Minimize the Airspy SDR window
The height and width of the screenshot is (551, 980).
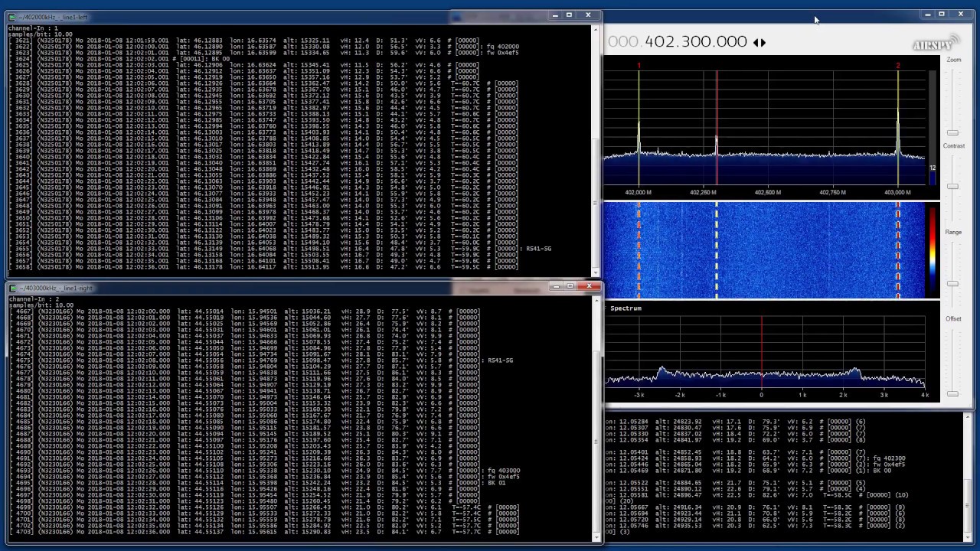coord(928,14)
